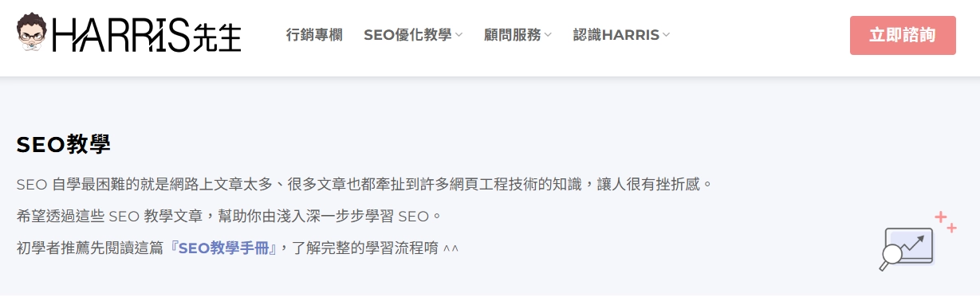Expand the chevron beside 顧問服務
The height and width of the screenshot is (297, 980).
tap(548, 35)
